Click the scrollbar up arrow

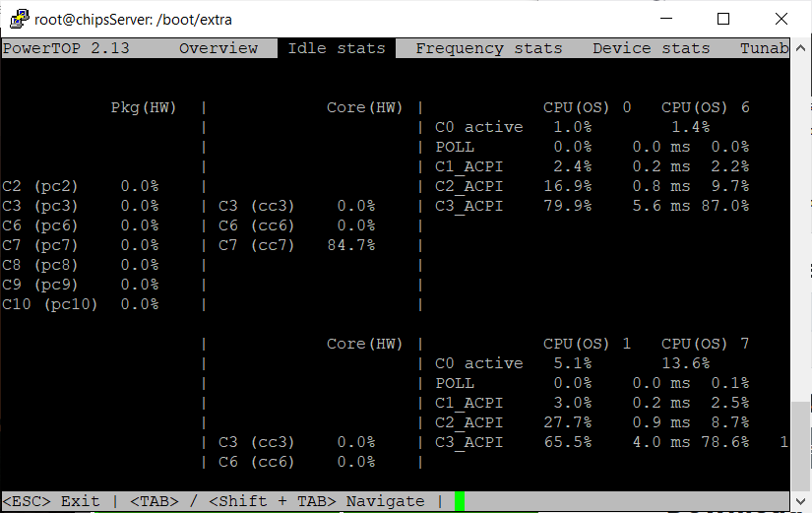(800, 47)
